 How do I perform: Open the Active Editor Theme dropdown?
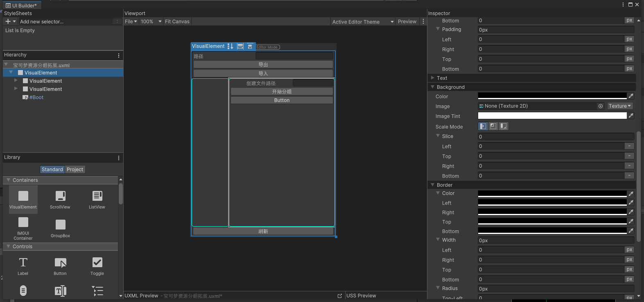[363, 22]
